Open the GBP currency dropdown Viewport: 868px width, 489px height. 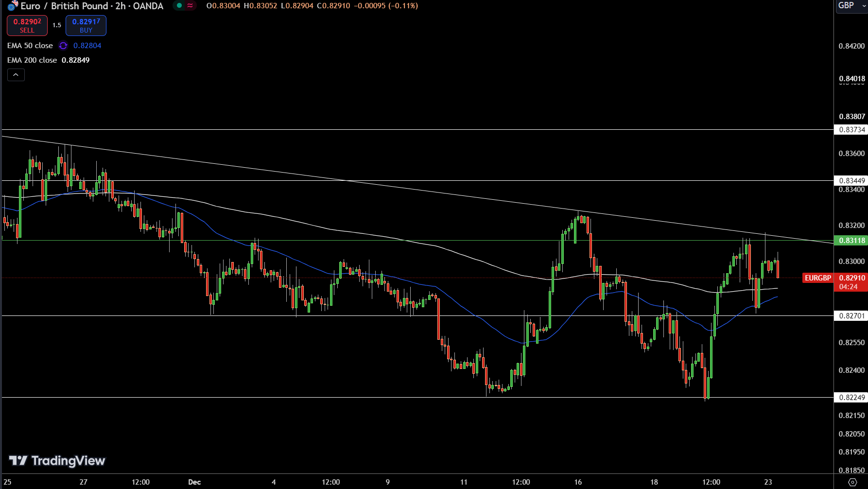tap(851, 6)
